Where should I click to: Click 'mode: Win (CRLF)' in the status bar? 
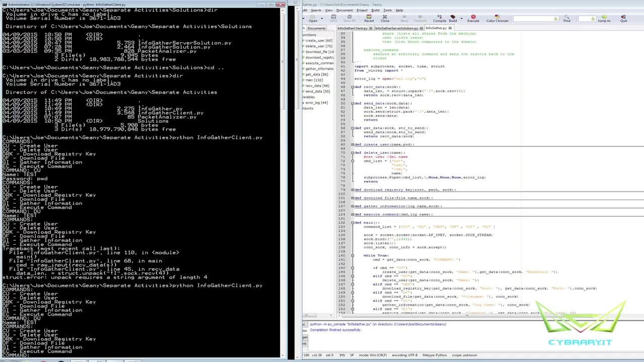(x=373, y=355)
